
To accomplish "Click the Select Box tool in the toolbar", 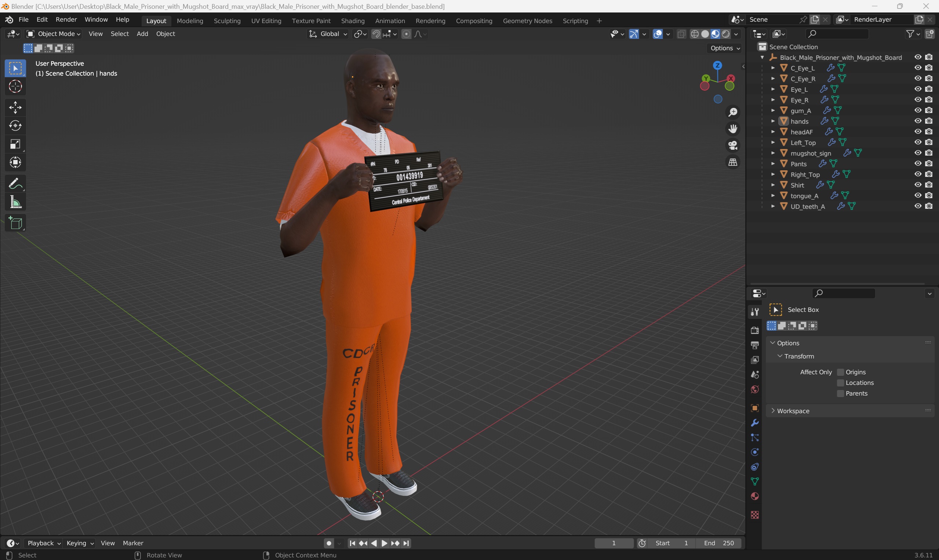I will (x=15, y=68).
